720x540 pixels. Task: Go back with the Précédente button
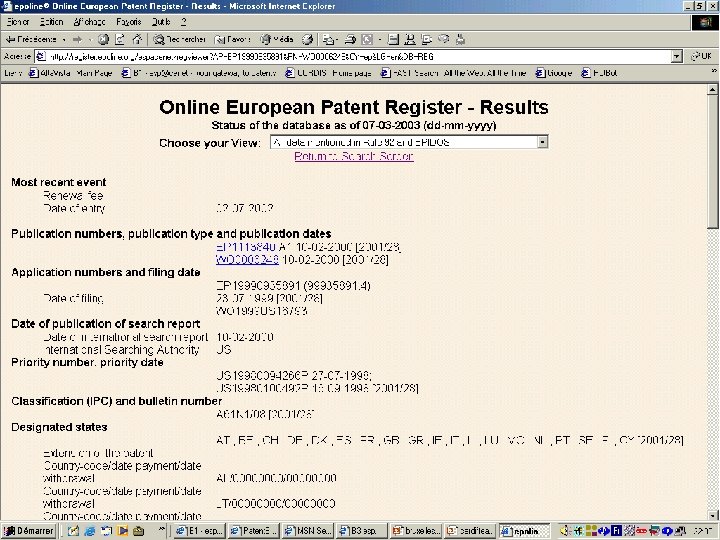(x=31, y=39)
